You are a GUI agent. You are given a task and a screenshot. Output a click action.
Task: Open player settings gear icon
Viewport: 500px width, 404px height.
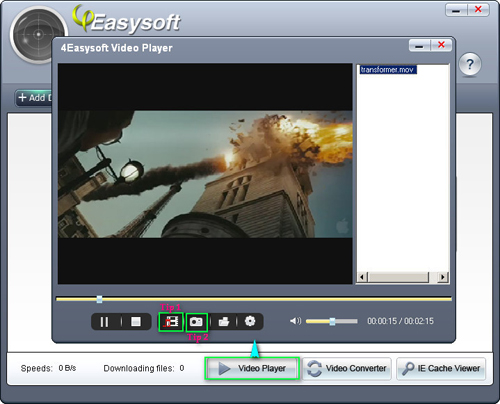click(250, 321)
